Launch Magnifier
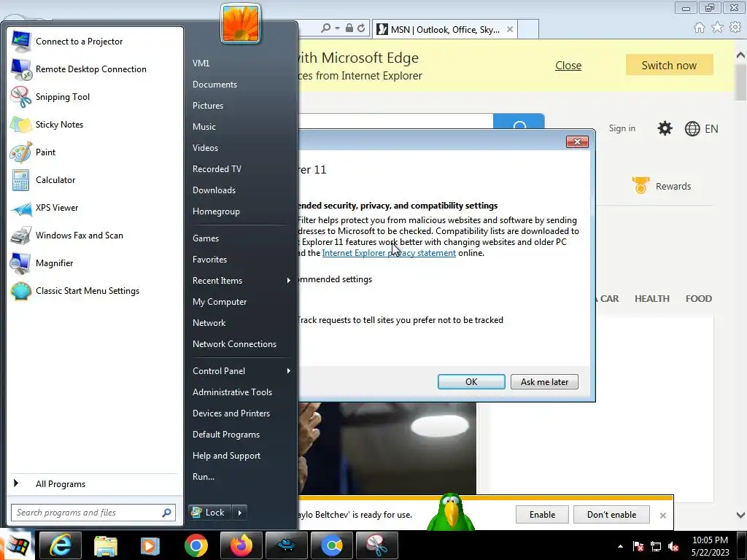Image resolution: width=747 pixels, height=560 pixels. [42, 262]
